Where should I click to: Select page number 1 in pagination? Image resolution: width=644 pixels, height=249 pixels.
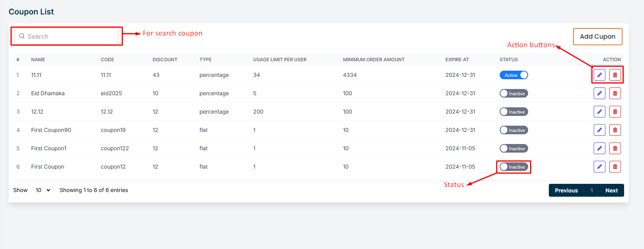pos(591,190)
